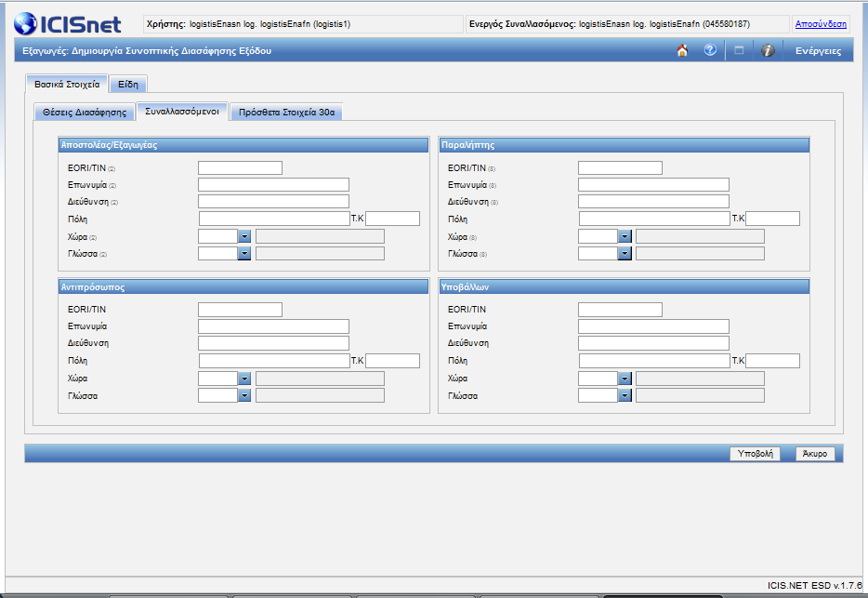This screenshot has height=598, width=868.
Task: Focus Διεύθυνση field in Παραλήπτης
Action: click(x=653, y=201)
